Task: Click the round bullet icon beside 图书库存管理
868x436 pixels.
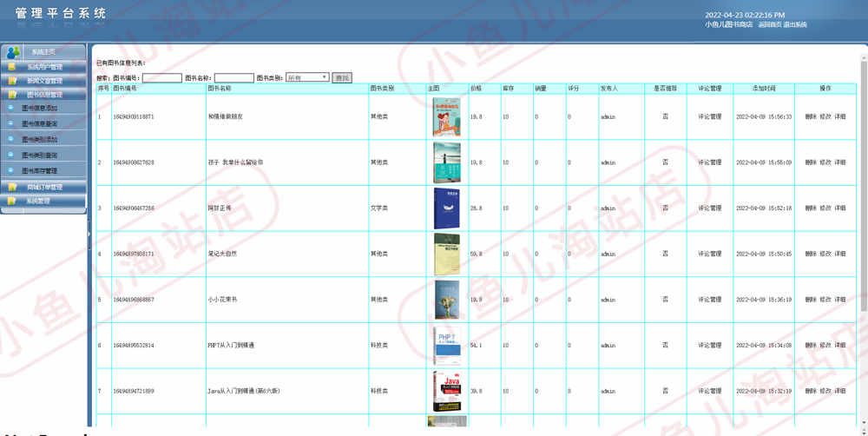Action: (x=10, y=170)
